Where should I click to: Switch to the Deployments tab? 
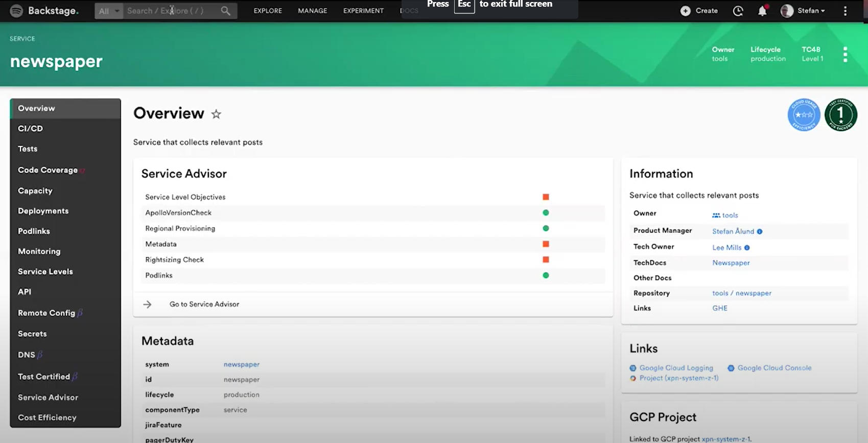(x=65, y=211)
